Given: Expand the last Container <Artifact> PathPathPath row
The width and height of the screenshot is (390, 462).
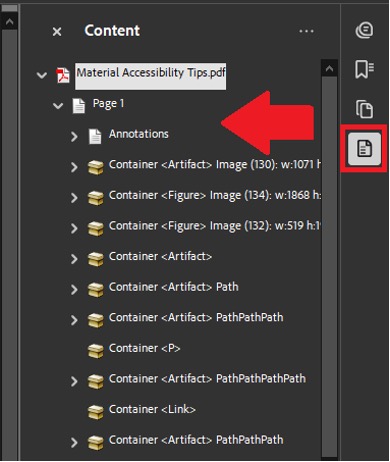Looking at the screenshot, I should 74,442.
